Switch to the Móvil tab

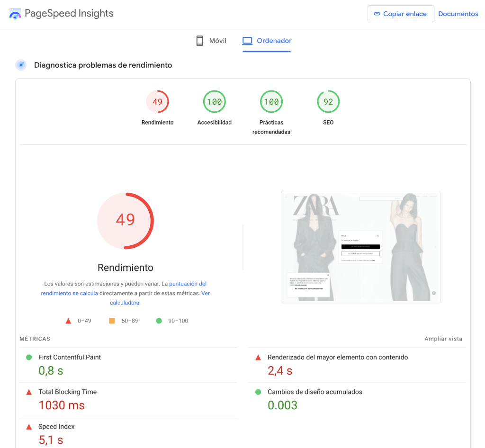[x=211, y=41]
